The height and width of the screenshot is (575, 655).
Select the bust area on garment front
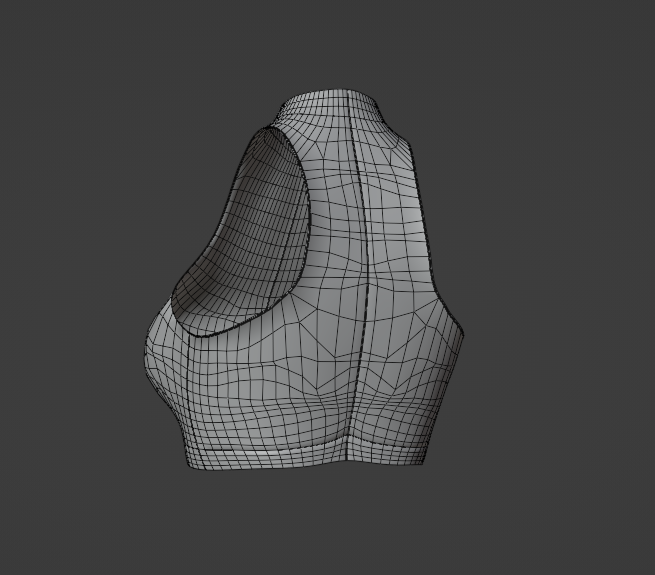[x=161, y=359]
